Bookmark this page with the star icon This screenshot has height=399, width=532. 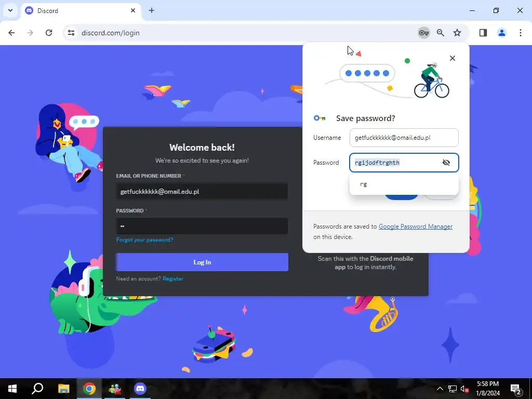457,33
